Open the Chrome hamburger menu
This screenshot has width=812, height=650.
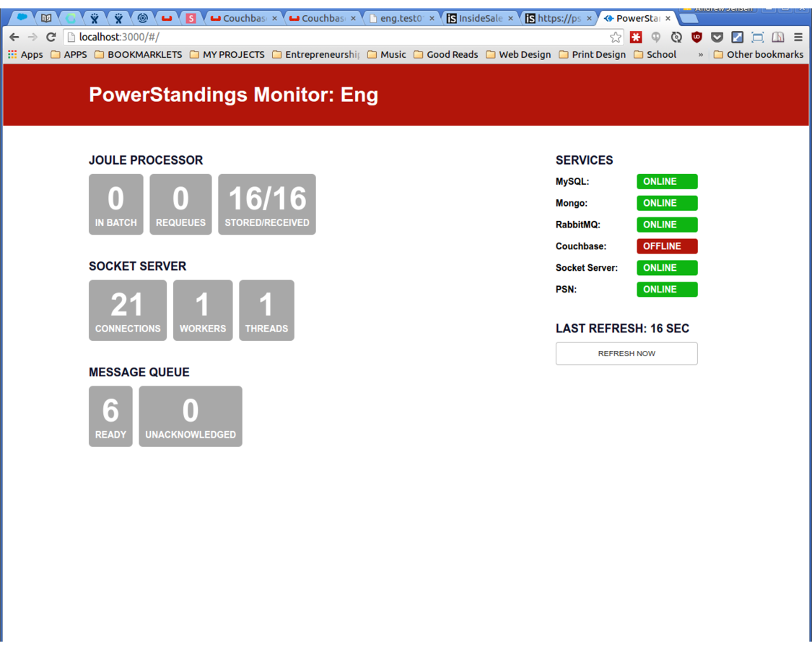[x=798, y=37]
